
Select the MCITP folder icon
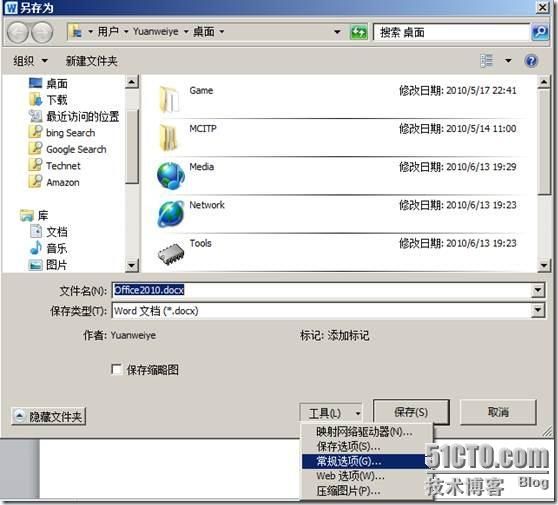(169, 137)
